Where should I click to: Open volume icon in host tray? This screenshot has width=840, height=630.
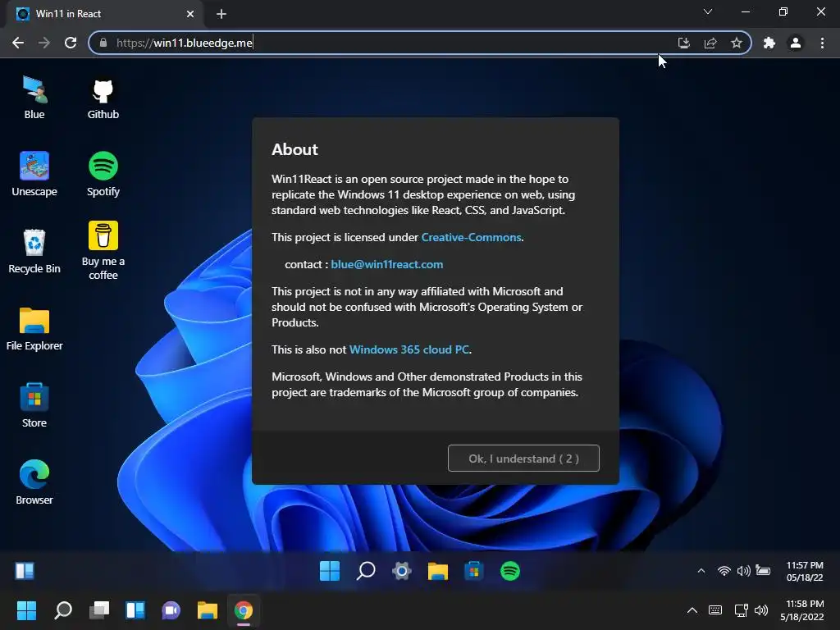(x=760, y=610)
